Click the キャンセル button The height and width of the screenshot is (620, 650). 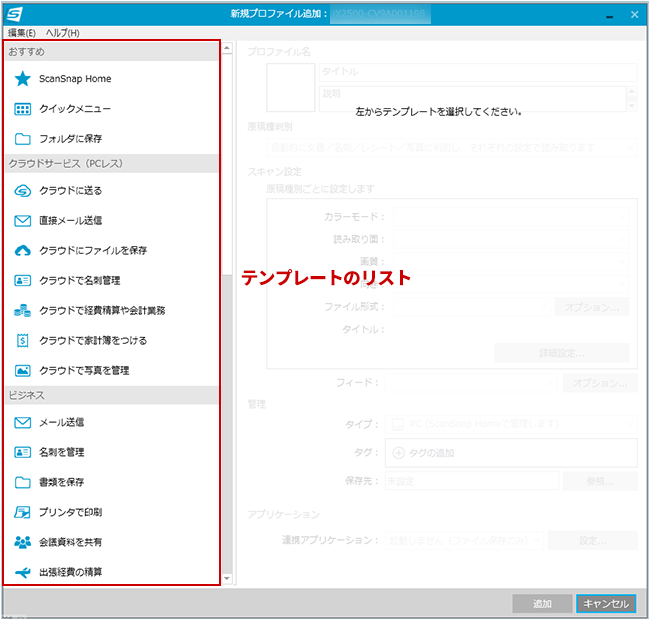click(x=606, y=603)
